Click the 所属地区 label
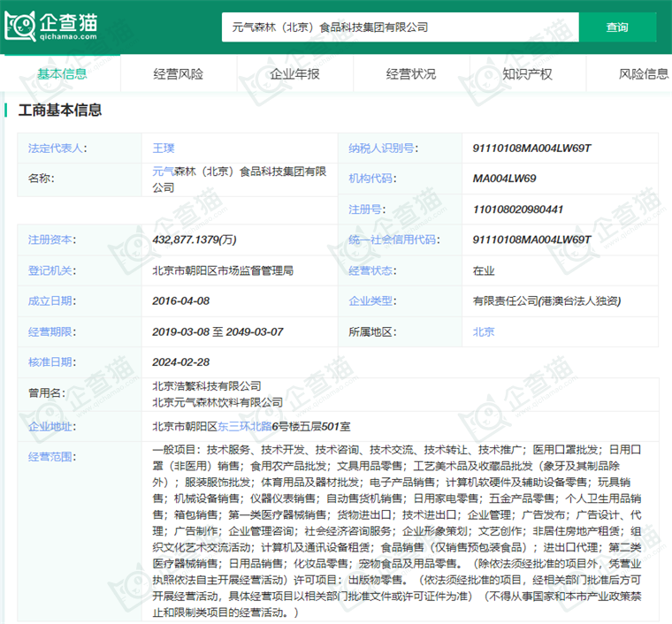 coord(372,332)
